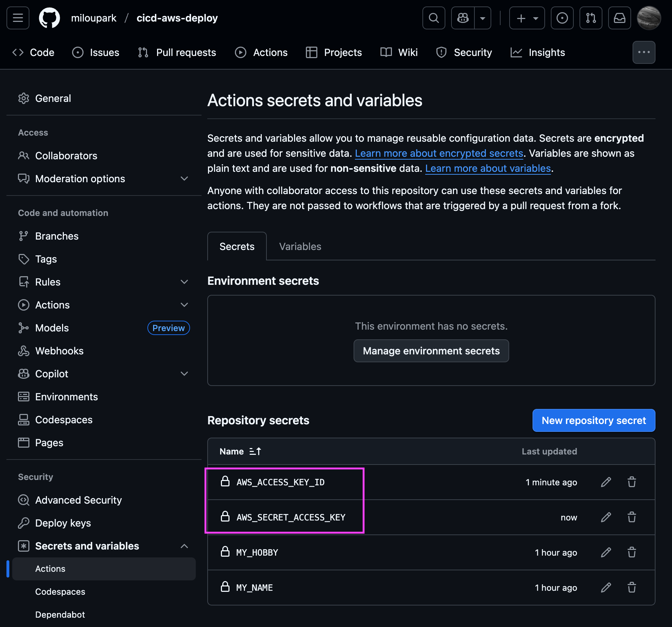Open the notifications inbox icon
The width and height of the screenshot is (672, 627).
pos(619,18)
